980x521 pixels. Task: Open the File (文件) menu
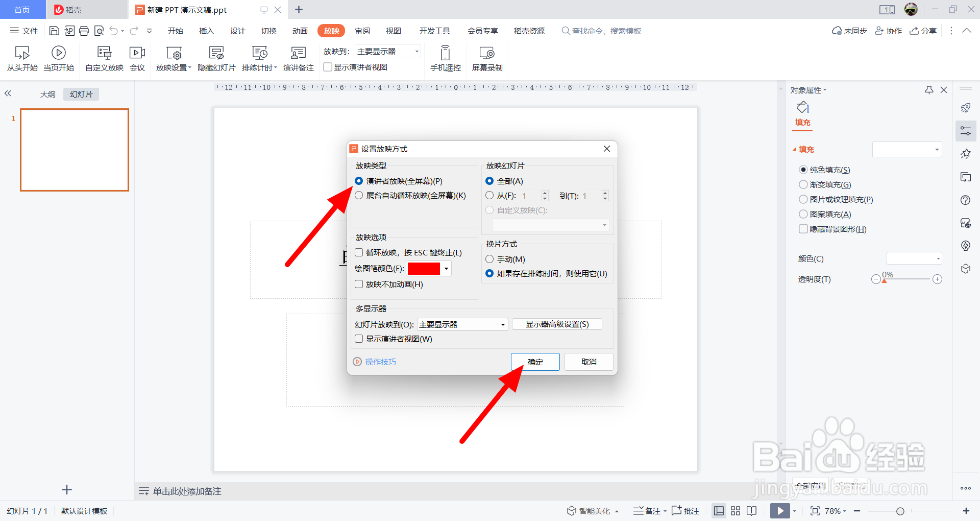point(24,31)
